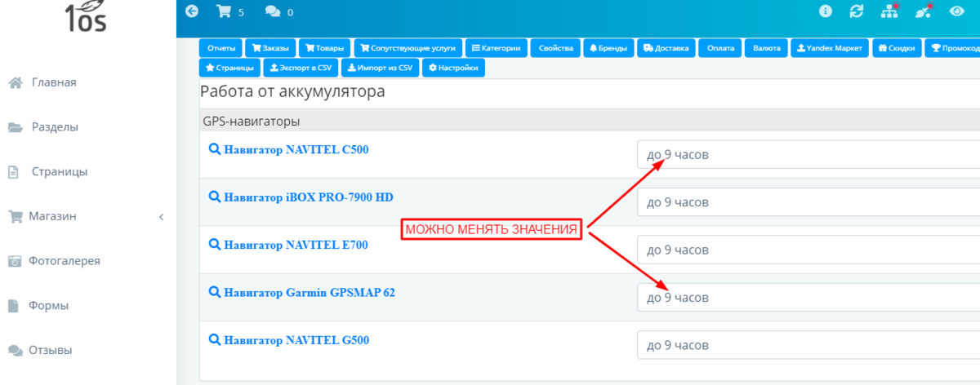Open the chat comments icon

coord(273,11)
